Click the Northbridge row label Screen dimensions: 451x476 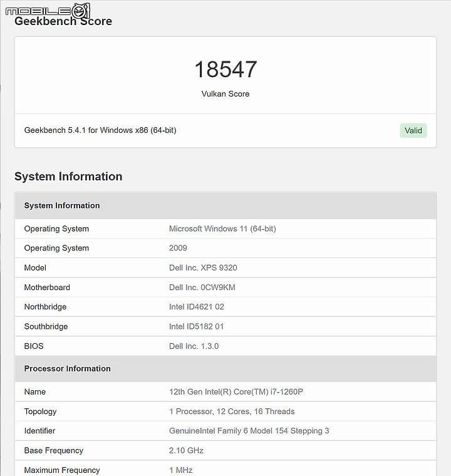tap(45, 307)
